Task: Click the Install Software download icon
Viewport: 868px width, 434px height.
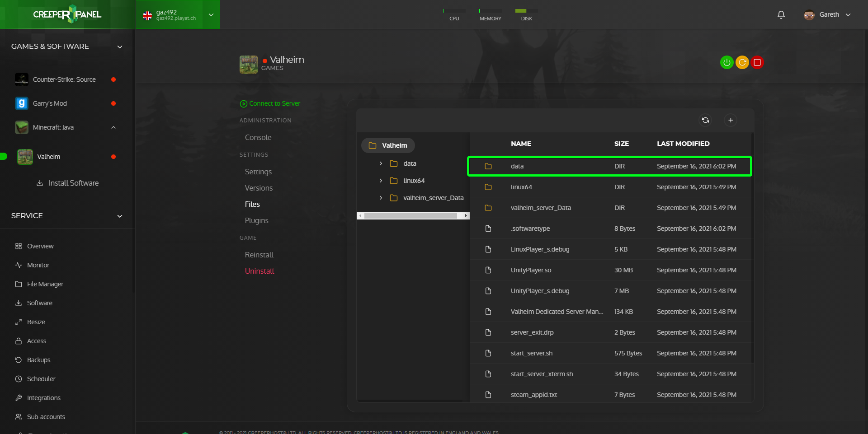Action: tap(40, 183)
